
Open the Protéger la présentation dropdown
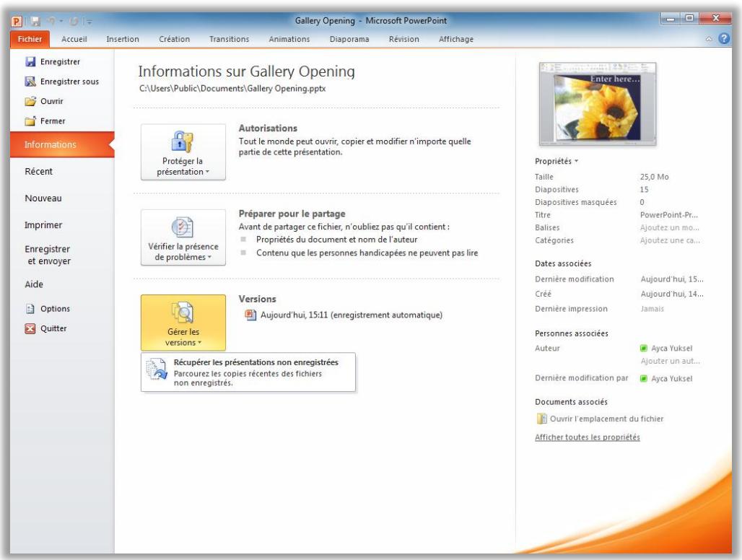[x=183, y=152]
